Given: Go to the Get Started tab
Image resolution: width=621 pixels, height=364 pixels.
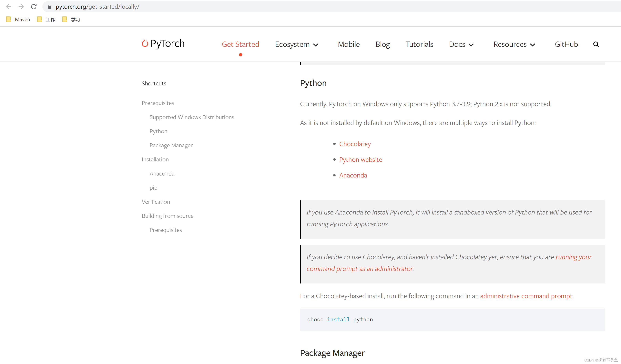Looking at the screenshot, I should [240, 44].
